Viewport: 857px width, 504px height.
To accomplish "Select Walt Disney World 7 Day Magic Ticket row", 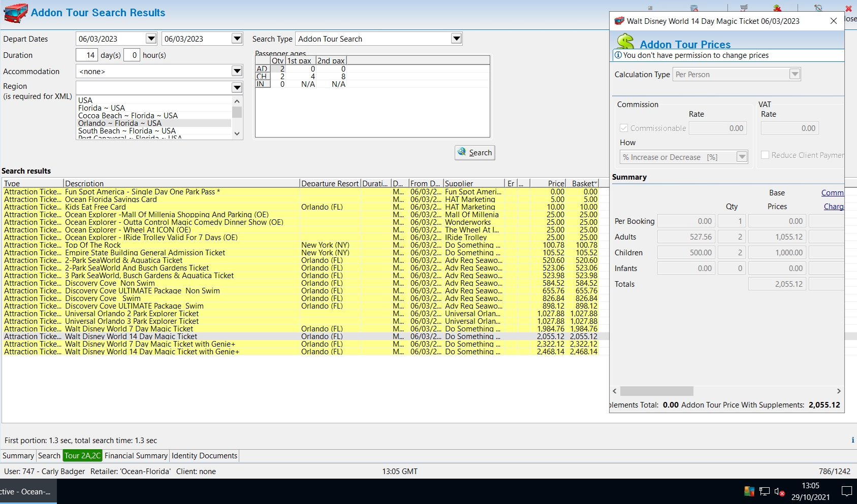I will 129,329.
